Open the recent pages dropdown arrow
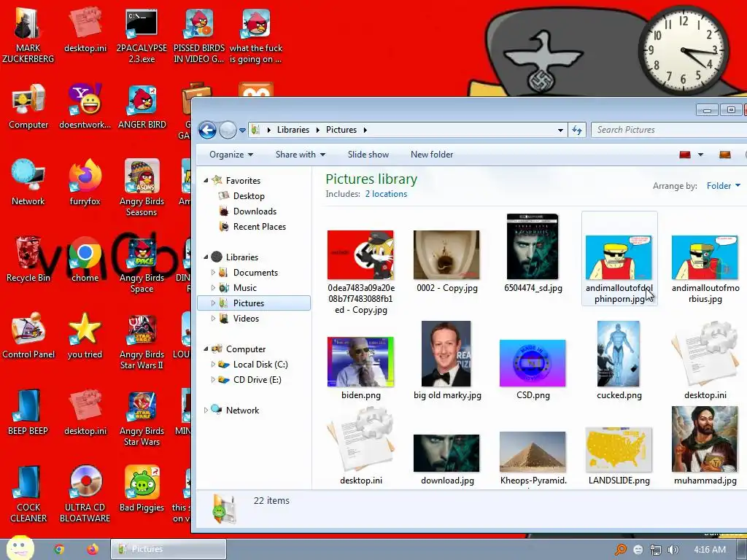This screenshot has width=747, height=560. point(242,130)
